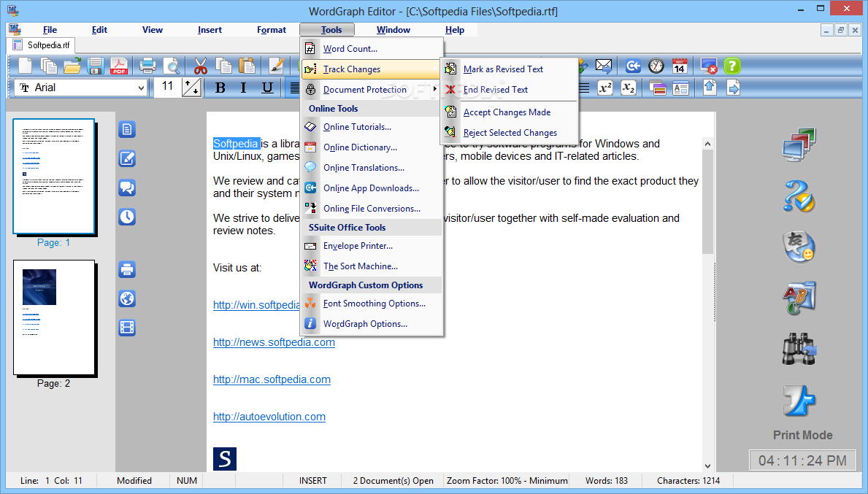This screenshot has height=494, width=868.
Task: Open Print Preview magnifier icon
Action: pos(172,66)
